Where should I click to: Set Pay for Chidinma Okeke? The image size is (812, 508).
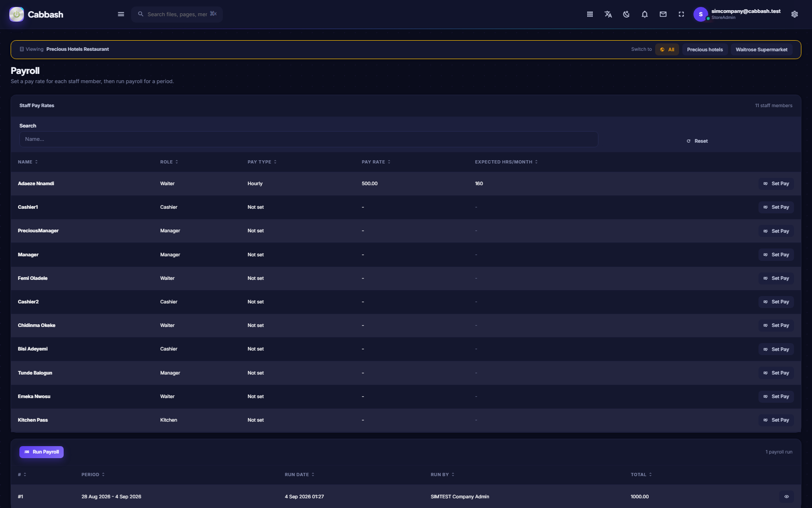tap(776, 326)
